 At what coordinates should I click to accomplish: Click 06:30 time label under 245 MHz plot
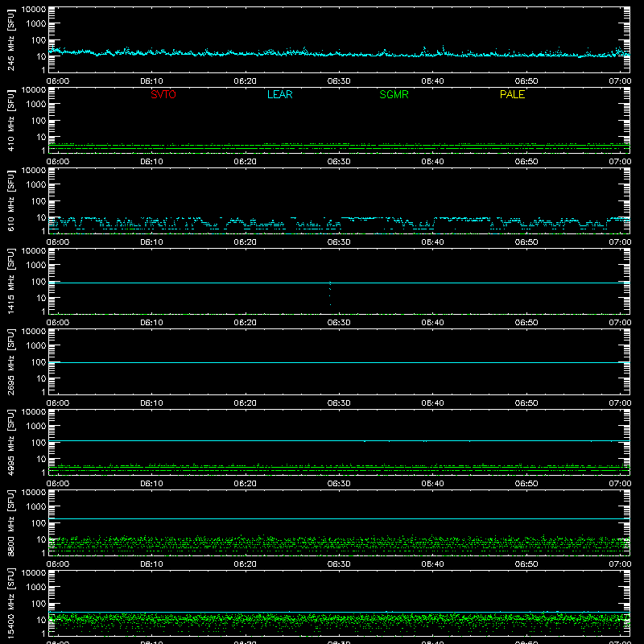click(339, 81)
